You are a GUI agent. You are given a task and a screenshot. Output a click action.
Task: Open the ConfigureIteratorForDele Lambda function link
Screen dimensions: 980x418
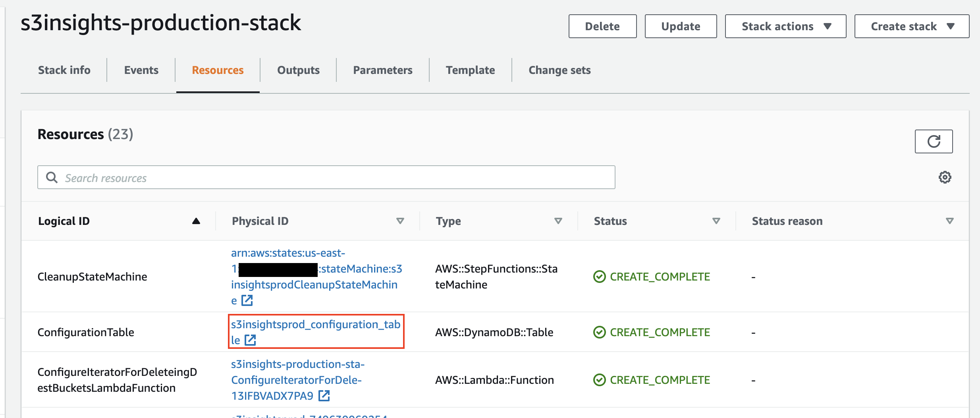pyautogui.click(x=298, y=380)
